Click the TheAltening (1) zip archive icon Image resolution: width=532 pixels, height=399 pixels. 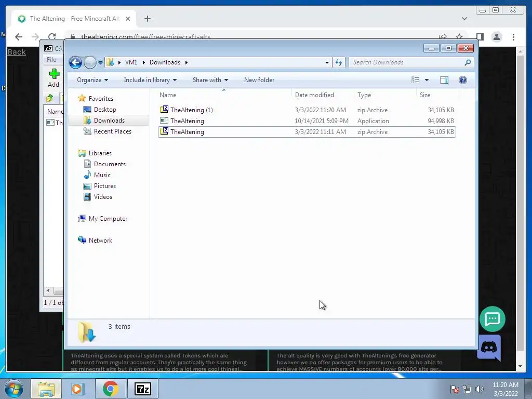click(164, 109)
